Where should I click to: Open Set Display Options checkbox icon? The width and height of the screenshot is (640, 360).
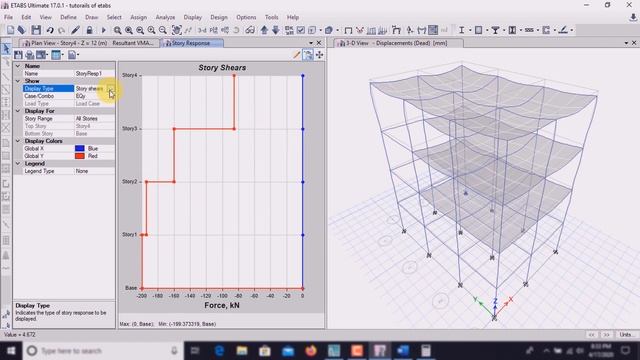(301, 30)
